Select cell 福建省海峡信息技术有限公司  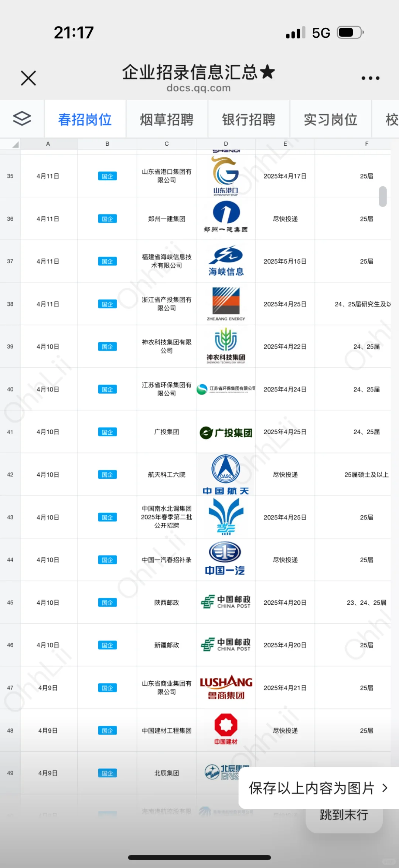pos(167,261)
